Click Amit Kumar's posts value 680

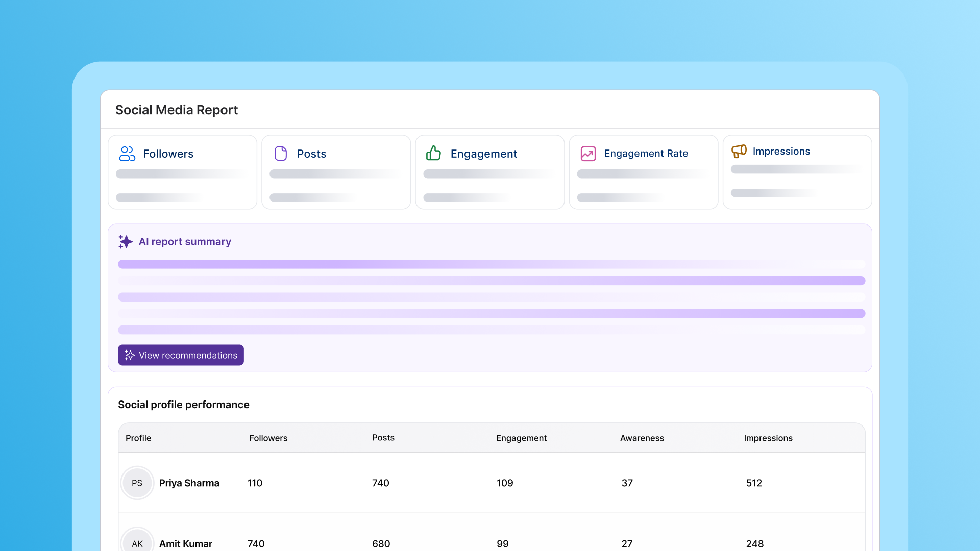coord(381,544)
